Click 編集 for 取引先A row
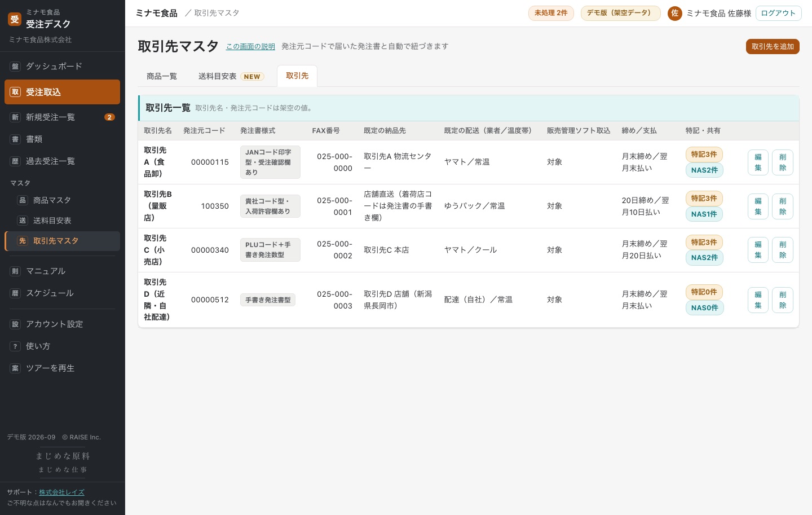 pos(758,162)
